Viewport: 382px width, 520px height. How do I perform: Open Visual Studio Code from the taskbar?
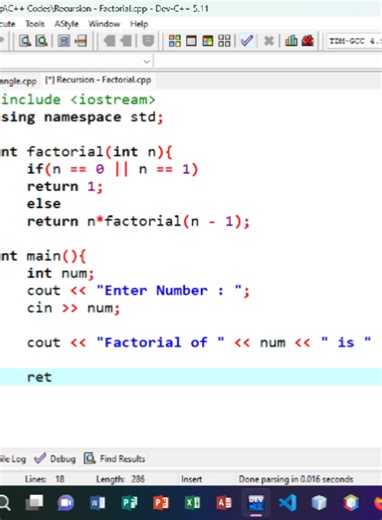(x=287, y=503)
